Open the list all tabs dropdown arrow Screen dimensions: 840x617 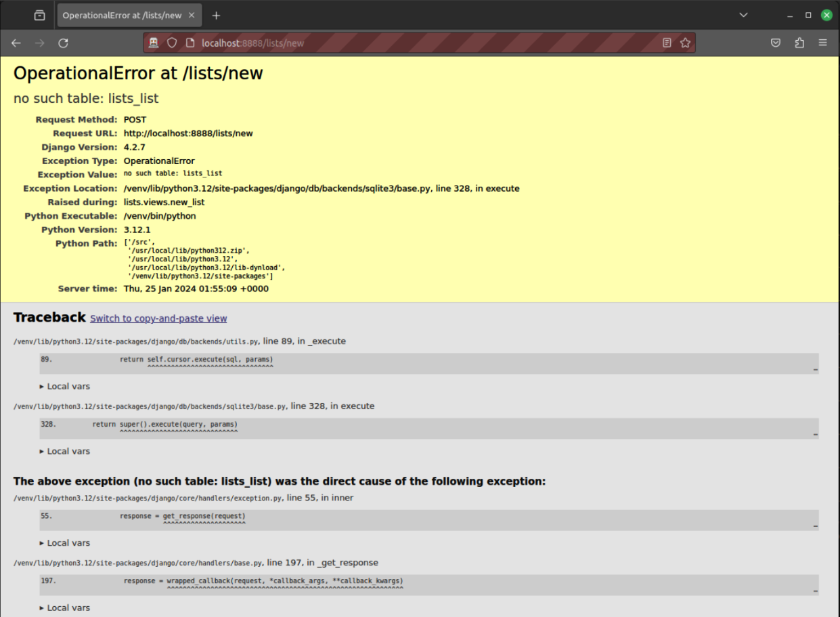click(743, 15)
